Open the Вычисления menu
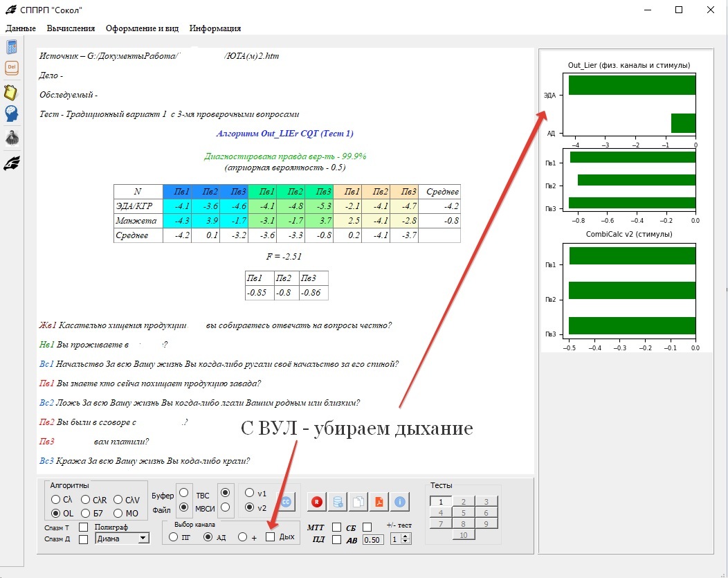This screenshot has width=728, height=578. point(71,28)
